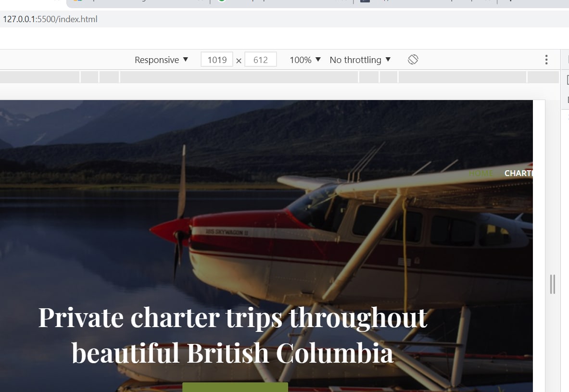Image resolution: width=569 pixels, height=392 pixels.
Task: Rotate the device viewport orientation
Action: point(413,60)
